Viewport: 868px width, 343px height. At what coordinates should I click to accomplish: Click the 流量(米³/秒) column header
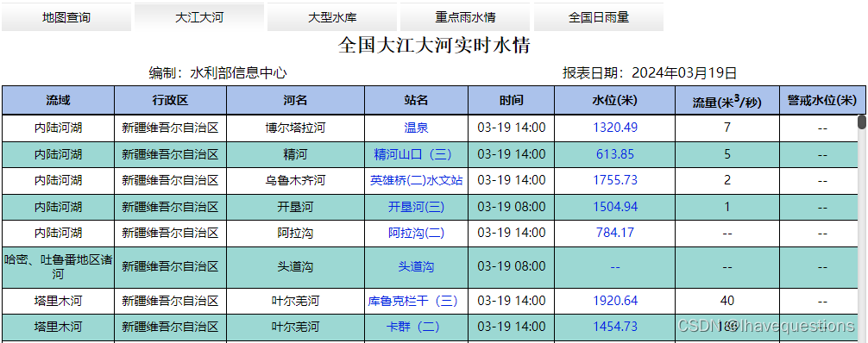(727, 100)
